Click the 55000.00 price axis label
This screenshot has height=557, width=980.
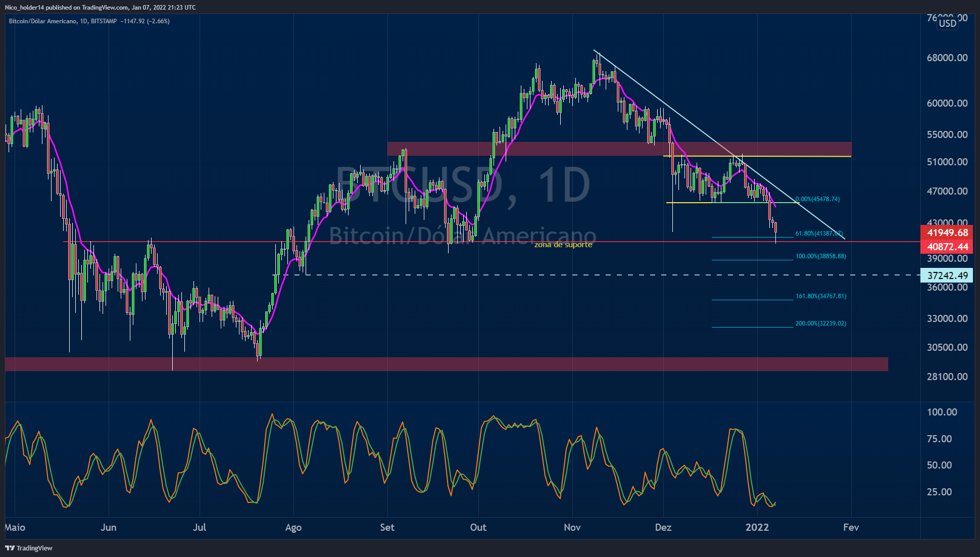(x=947, y=134)
